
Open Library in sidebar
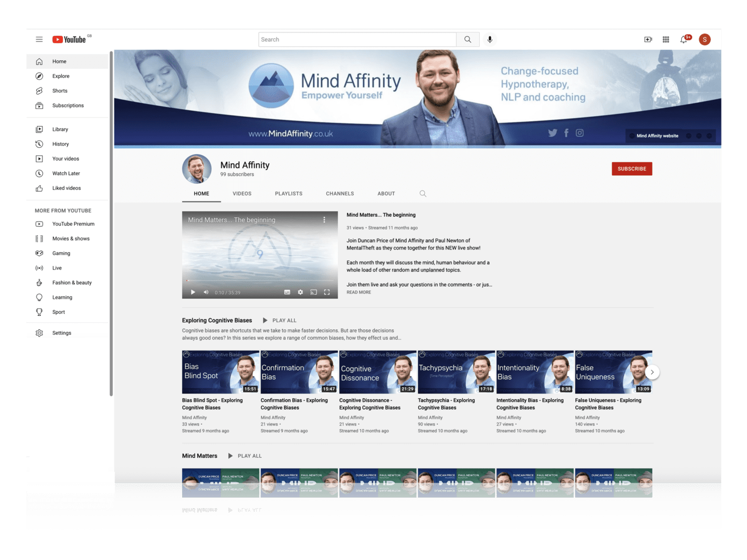coord(67,129)
